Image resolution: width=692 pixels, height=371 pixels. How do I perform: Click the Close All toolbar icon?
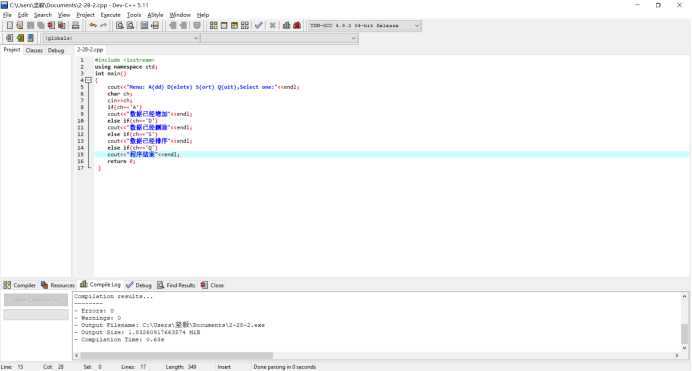61,26
